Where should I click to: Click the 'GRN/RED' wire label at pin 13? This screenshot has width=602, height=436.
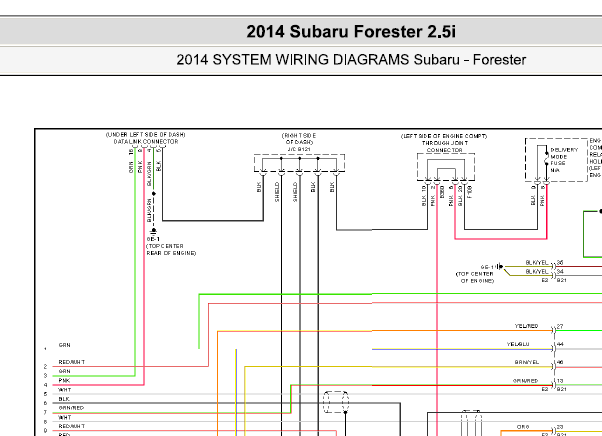[525, 381]
